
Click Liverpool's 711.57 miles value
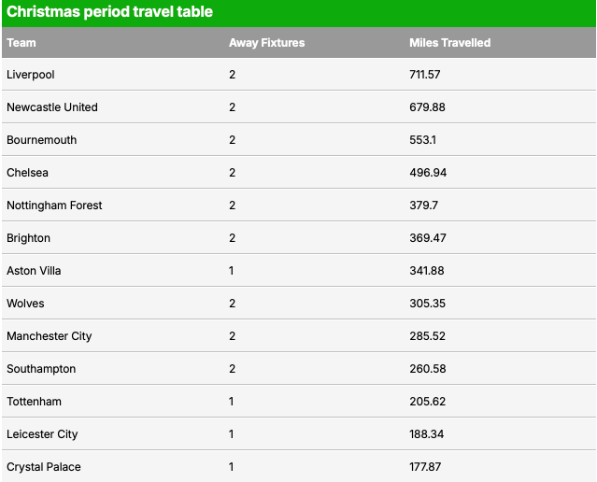[x=425, y=74]
